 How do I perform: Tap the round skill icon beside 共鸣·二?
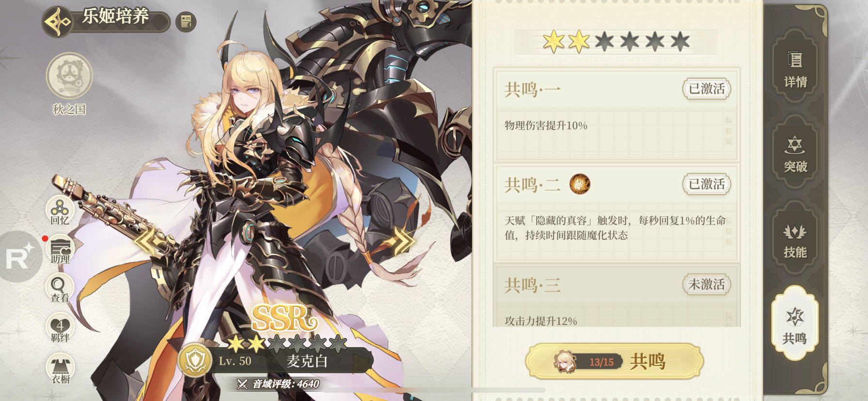pyautogui.click(x=579, y=184)
